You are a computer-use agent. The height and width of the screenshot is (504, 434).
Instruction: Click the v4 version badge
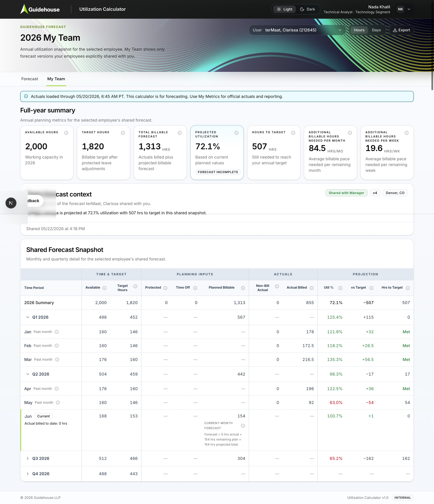click(x=375, y=193)
